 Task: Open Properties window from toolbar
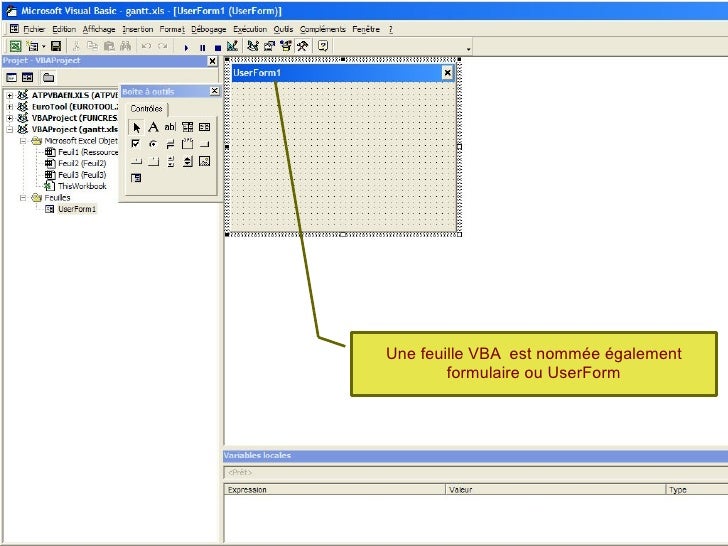click(269, 46)
